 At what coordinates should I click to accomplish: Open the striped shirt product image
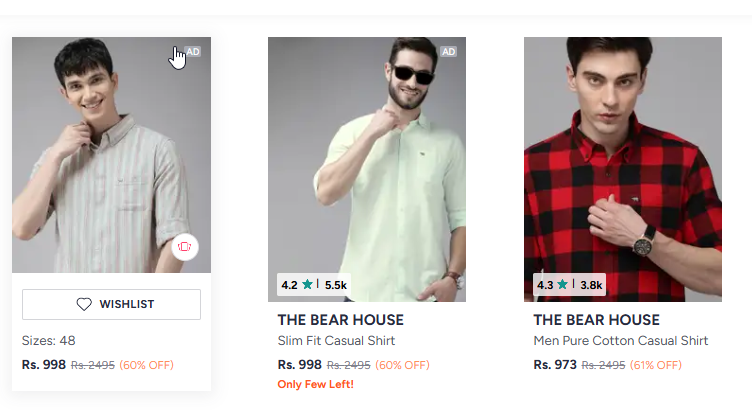pyautogui.click(x=111, y=155)
